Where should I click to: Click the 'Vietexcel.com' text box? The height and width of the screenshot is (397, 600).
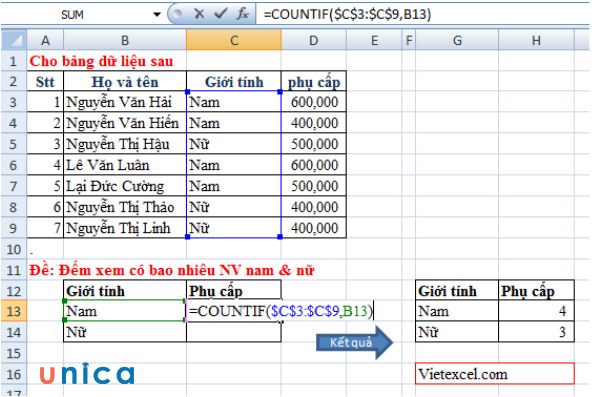(x=495, y=373)
